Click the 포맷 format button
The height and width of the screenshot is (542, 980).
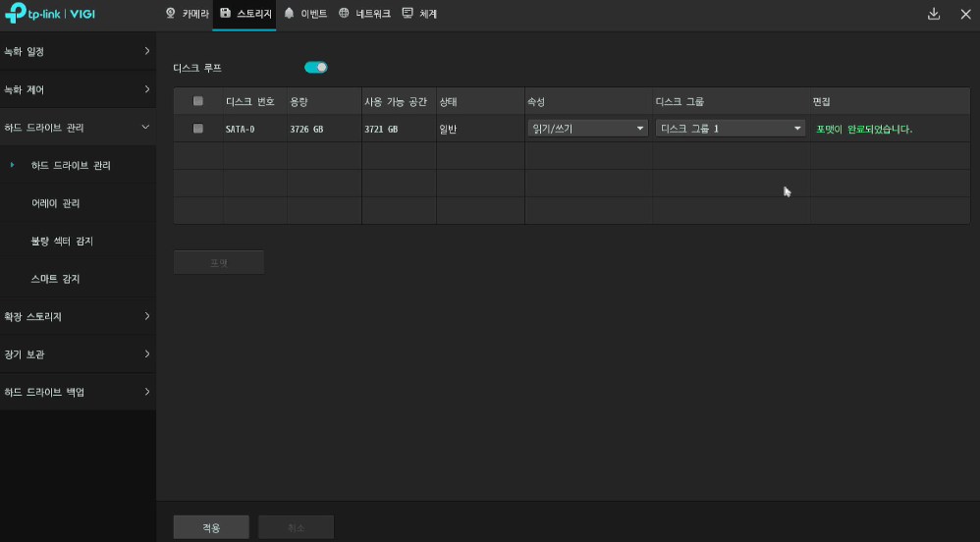(x=218, y=262)
